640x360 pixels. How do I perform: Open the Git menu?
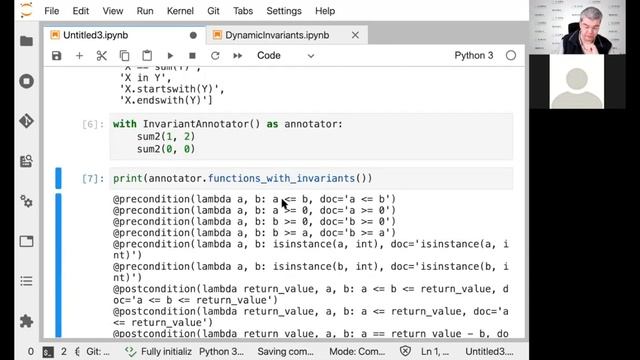pyautogui.click(x=213, y=11)
